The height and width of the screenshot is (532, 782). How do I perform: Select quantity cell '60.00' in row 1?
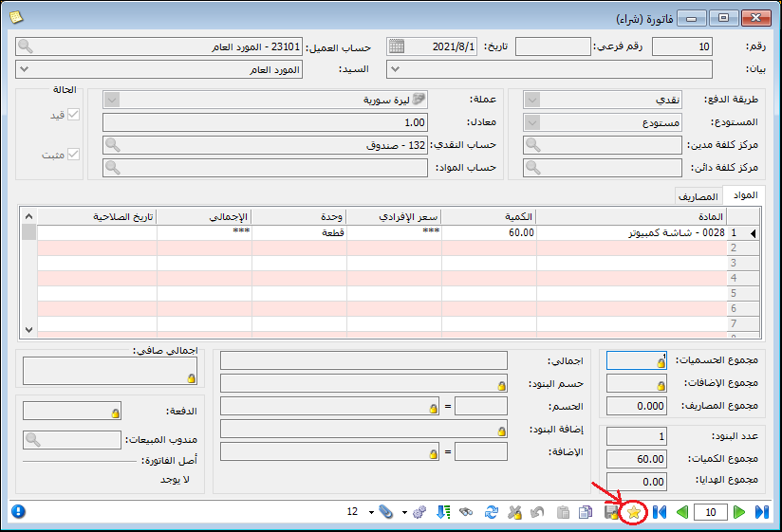489,232
